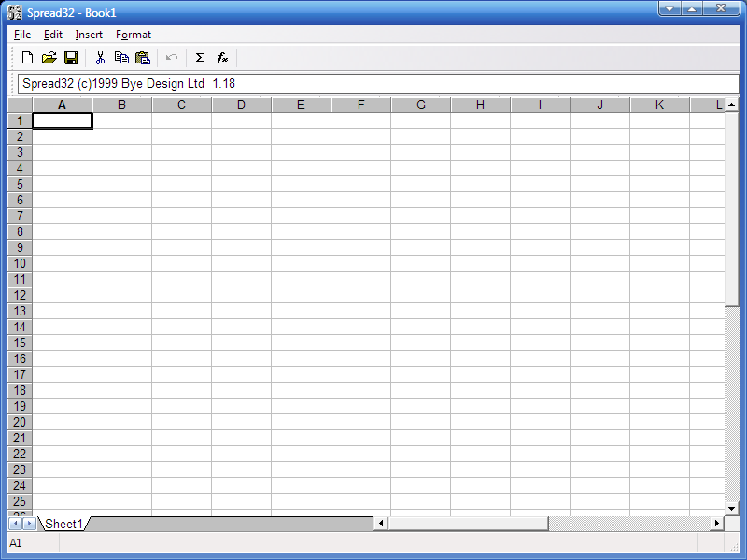
Task: Open the File menu
Action: pos(22,35)
